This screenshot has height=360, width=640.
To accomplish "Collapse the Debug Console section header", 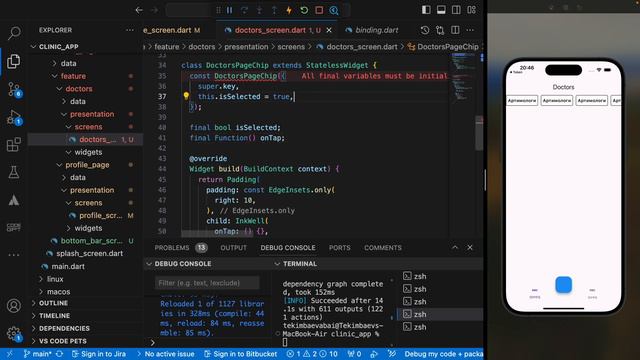I will coord(183,264).
